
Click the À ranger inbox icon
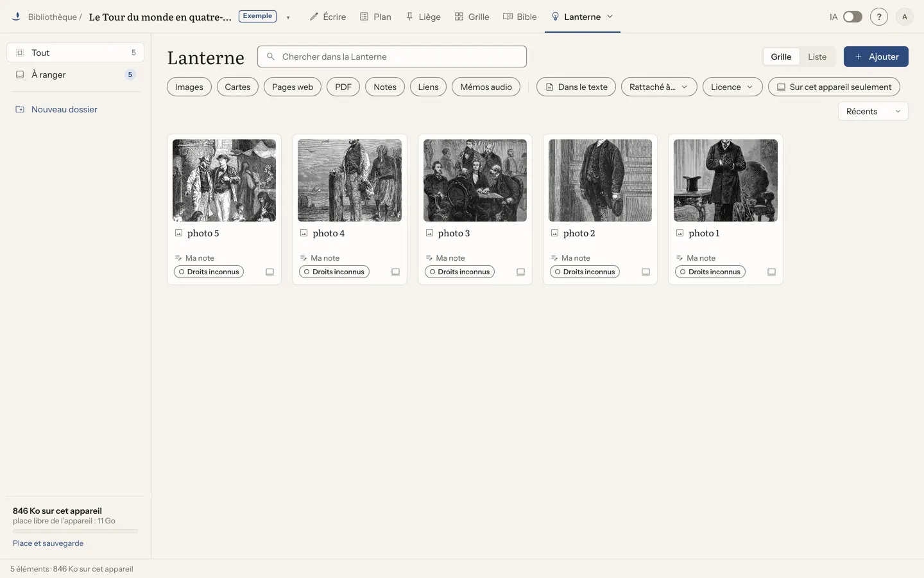click(x=20, y=74)
